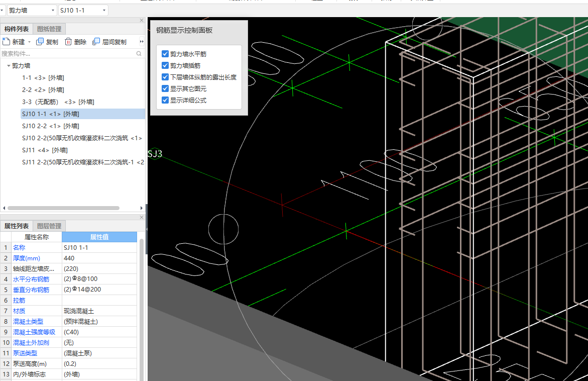This screenshot has width=588, height=381.
Task: Click the 混凝土类型 property link
Action: point(28,321)
